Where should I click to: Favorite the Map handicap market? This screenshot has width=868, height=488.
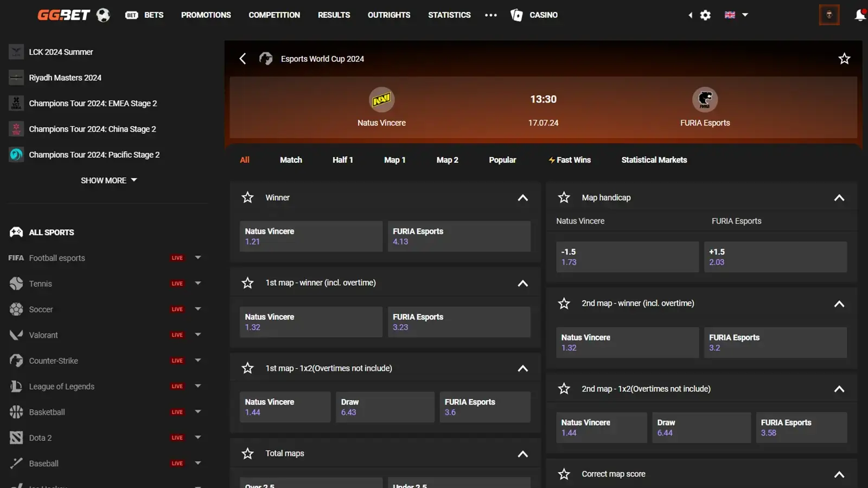click(x=564, y=197)
